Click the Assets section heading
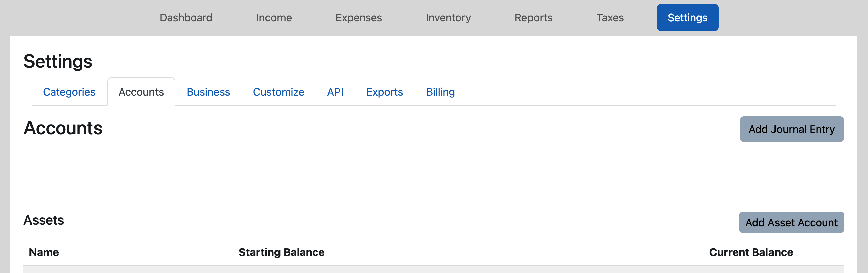This screenshot has height=273, width=868. pyautogui.click(x=44, y=220)
